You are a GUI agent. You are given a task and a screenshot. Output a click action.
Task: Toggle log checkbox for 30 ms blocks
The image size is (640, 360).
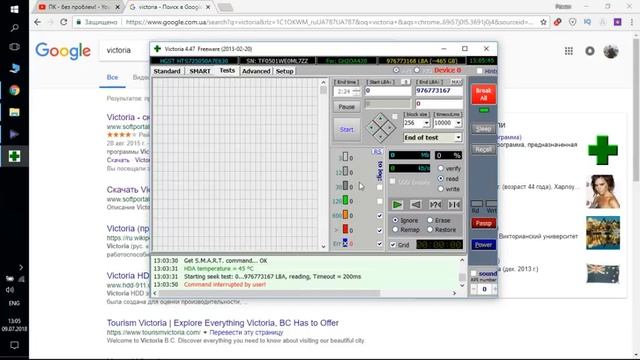coord(380,187)
